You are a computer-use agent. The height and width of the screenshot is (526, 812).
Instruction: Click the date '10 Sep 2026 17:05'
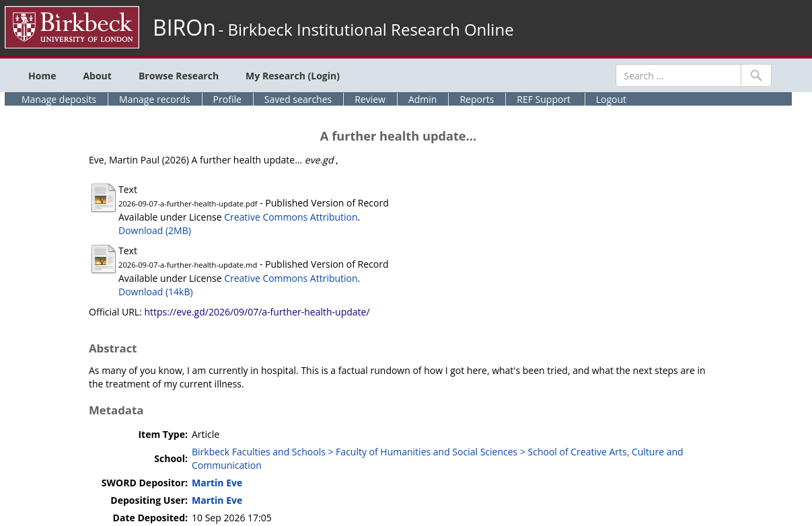tap(231, 518)
